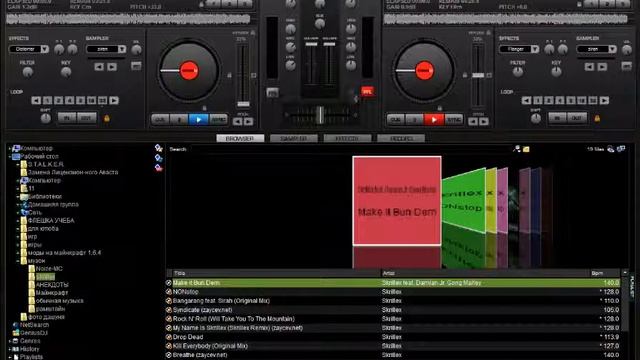Image resolution: width=640 pixels, height=360 pixels.
Task: Start playback on the left deck
Action: pos(199,120)
